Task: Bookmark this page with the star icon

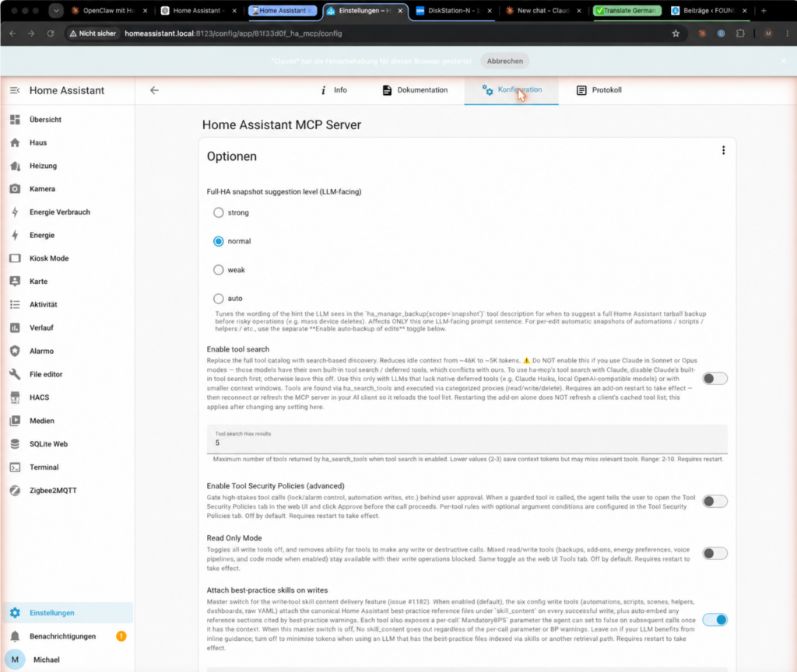Action: (676, 33)
